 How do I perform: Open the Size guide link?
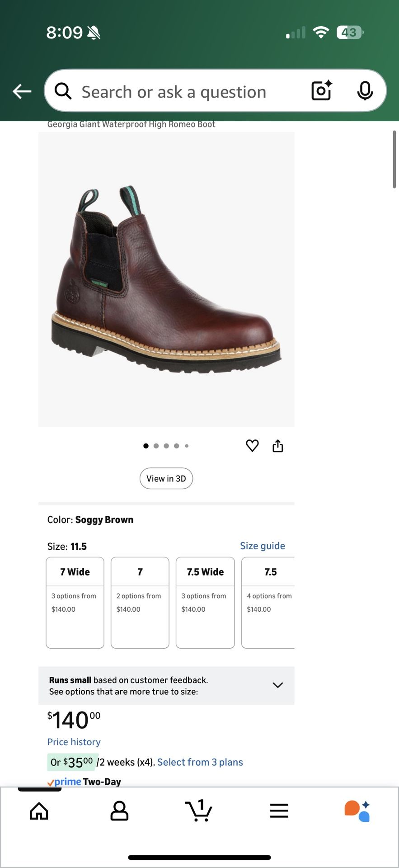(262, 546)
